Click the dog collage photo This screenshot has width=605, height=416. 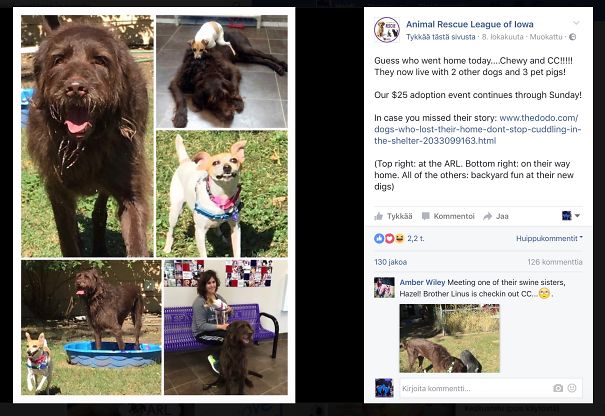[x=154, y=205]
